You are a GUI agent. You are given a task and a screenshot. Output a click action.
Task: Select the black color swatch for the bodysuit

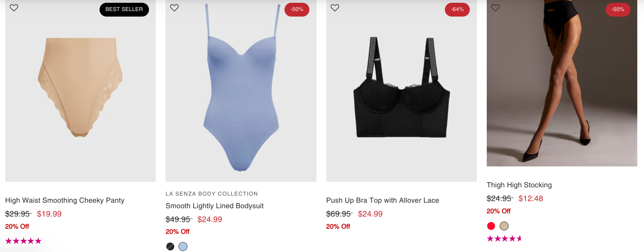[170, 246]
